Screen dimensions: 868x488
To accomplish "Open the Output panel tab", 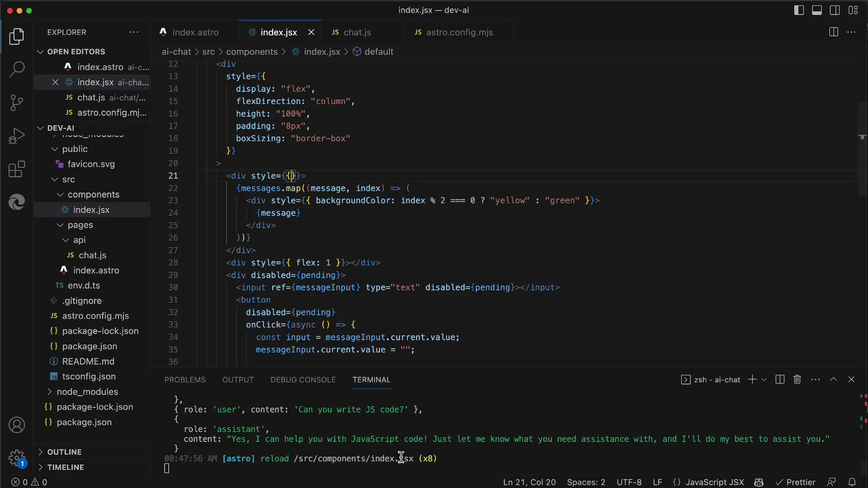I will pos(238,379).
